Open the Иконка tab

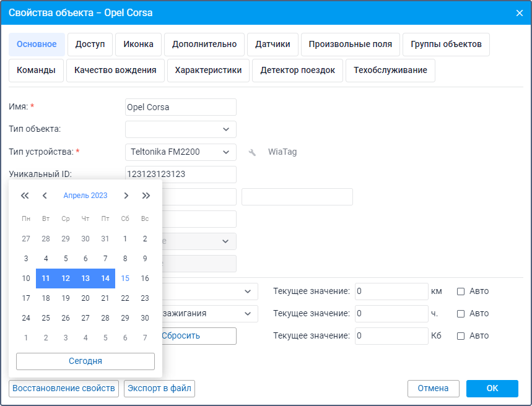coord(139,45)
